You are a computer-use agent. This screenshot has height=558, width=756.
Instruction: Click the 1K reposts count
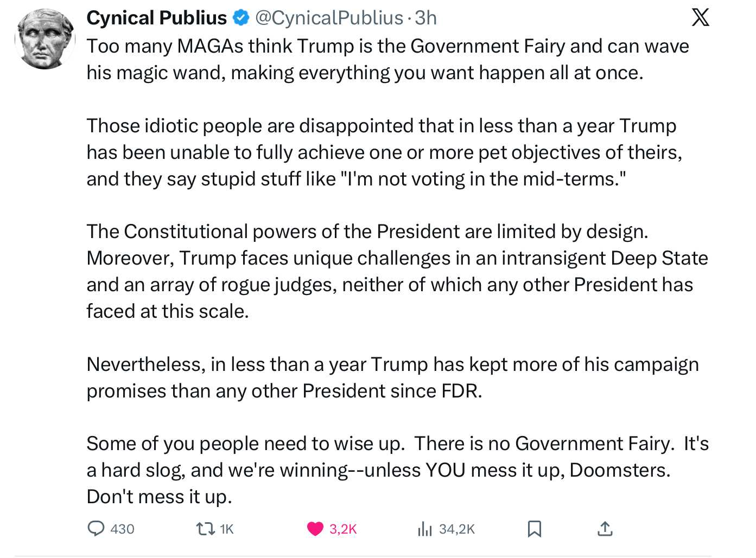[227, 529]
